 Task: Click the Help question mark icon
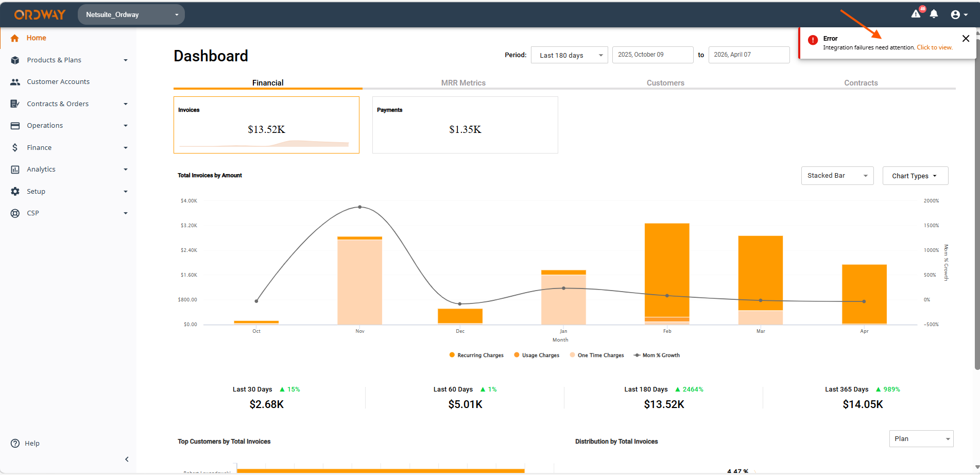[x=15, y=443]
